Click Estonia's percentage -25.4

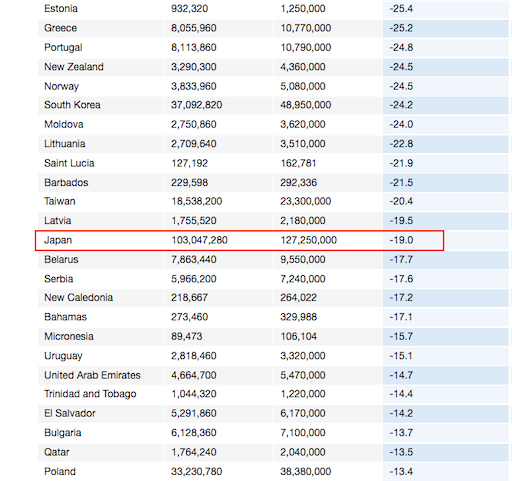(x=401, y=8)
